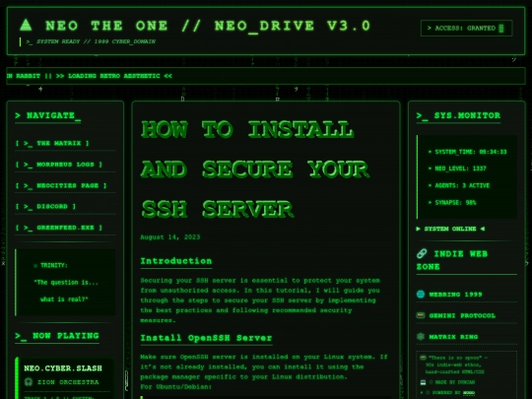Click the Install OpenSSH Server heading

[x=206, y=338]
